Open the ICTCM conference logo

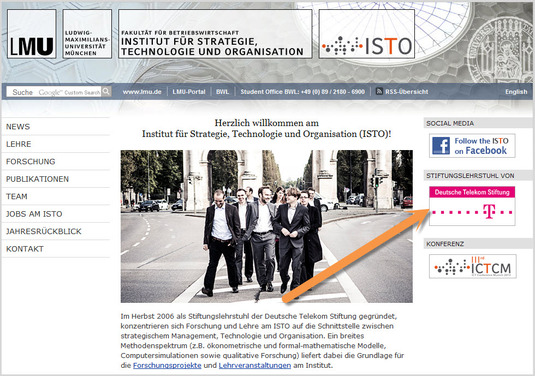[473, 266]
